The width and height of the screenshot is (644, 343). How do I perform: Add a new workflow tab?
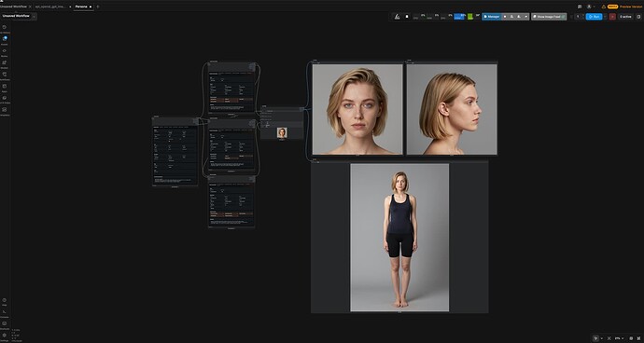click(98, 7)
